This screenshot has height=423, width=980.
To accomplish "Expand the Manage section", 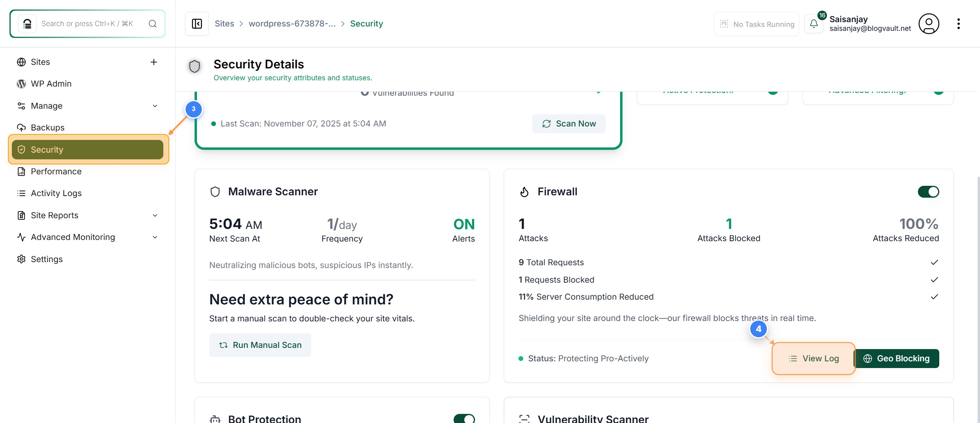I will (155, 106).
